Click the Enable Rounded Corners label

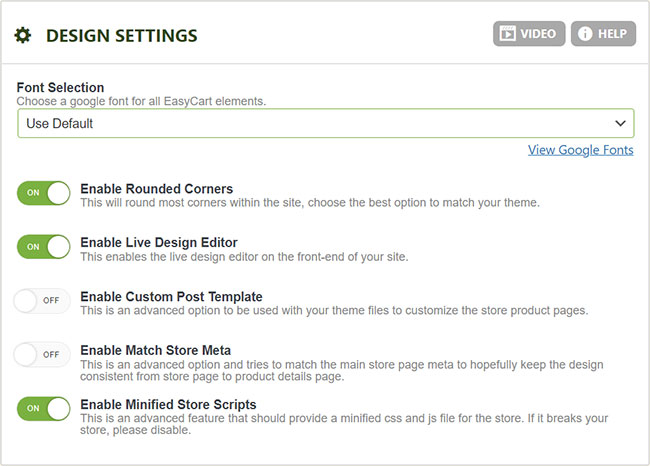coord(156,189)
